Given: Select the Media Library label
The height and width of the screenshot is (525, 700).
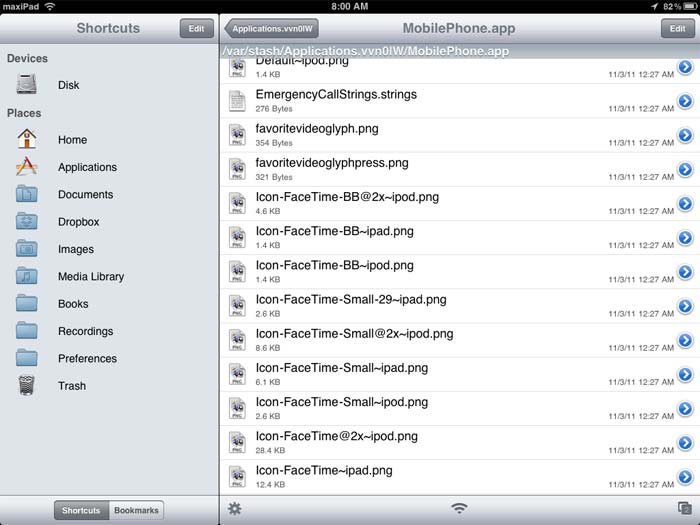Looking at the screenshot, I should (91, 276).
